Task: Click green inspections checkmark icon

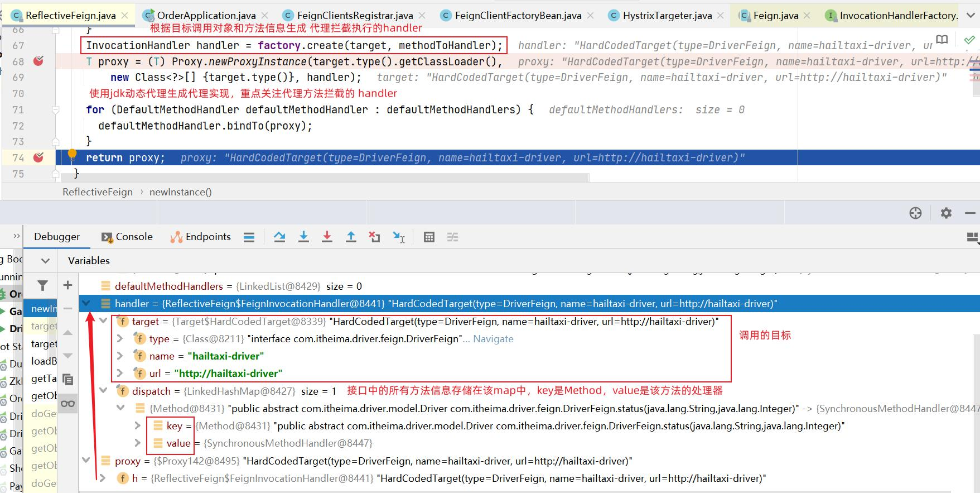Action: 969,40
